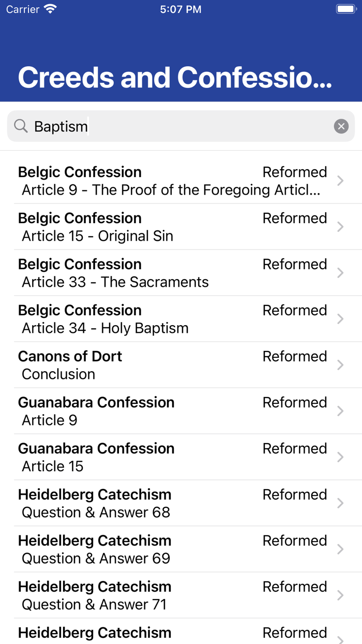Viewport: 362px width, 644px height.
Task: Open Guanabara Confession Article 15
Action: click(155, 457)
